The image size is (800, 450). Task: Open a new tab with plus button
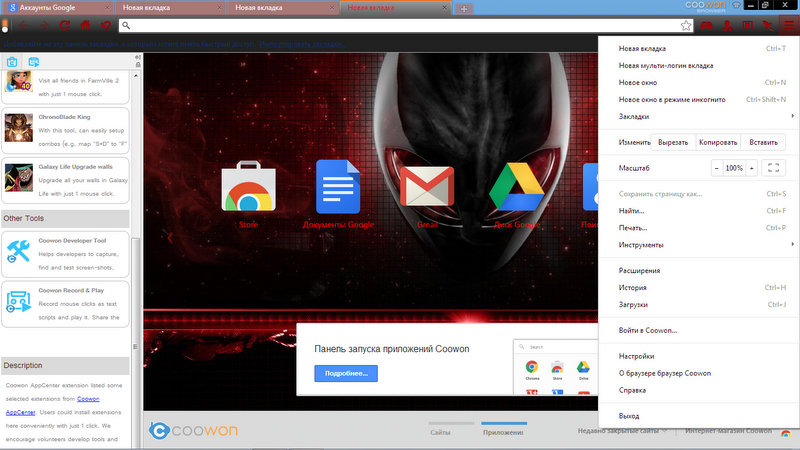click(464, 9)
